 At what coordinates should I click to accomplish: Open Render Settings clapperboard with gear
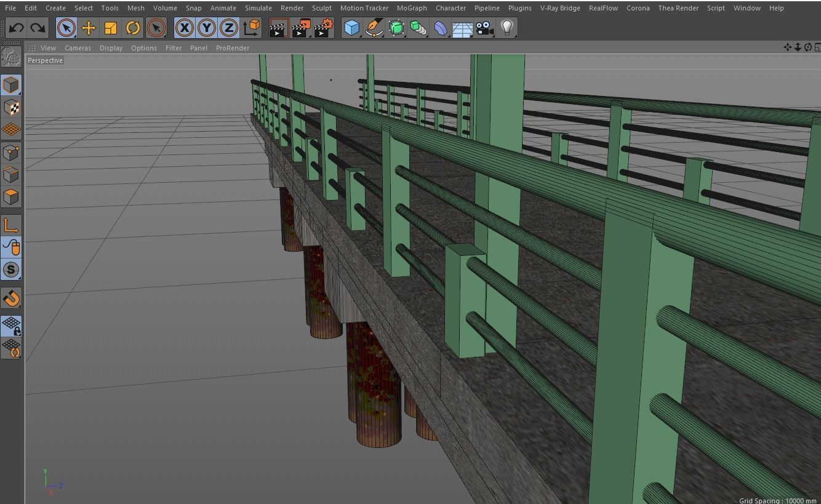(324, 28)
